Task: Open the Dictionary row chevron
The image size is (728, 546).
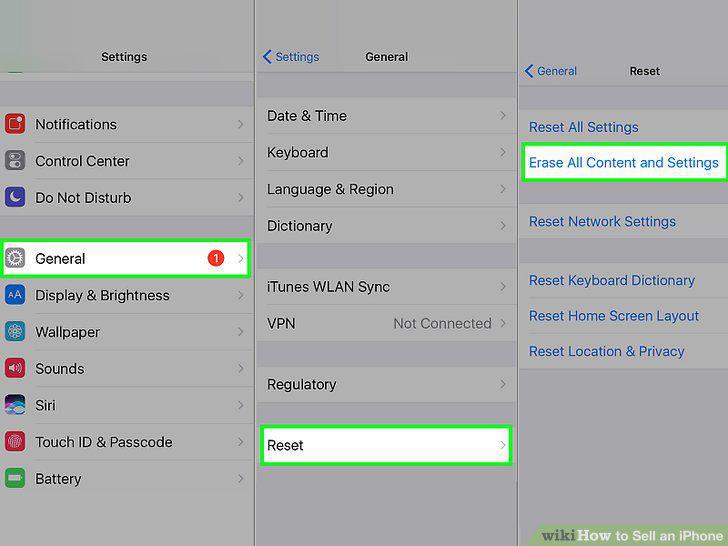Action: tap(503, 226)
